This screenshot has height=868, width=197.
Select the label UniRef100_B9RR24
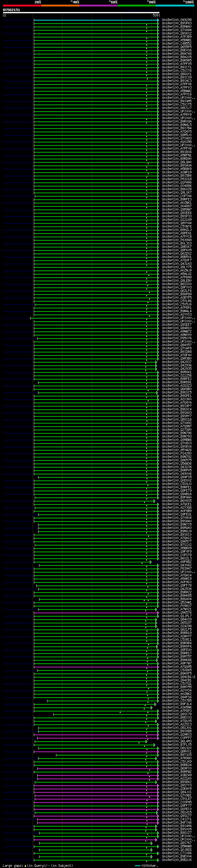pyautogui.click(x=177, y=765)
